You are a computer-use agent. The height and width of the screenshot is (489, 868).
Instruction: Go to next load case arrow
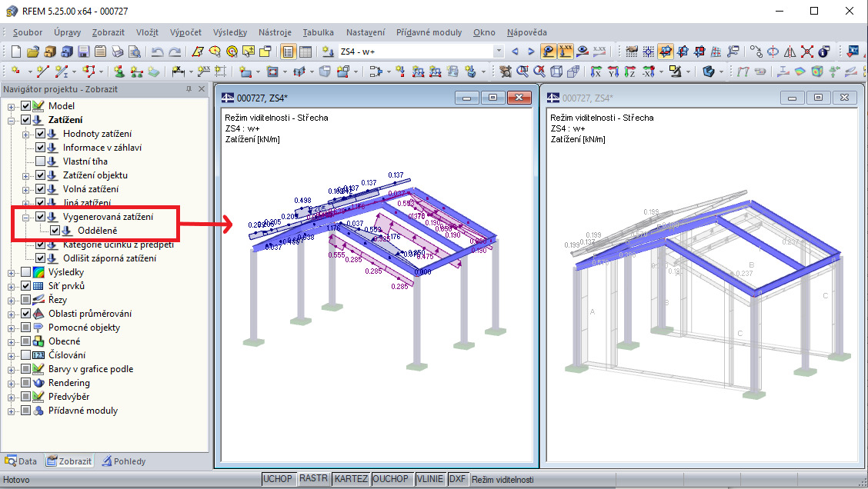click(531, 52)
